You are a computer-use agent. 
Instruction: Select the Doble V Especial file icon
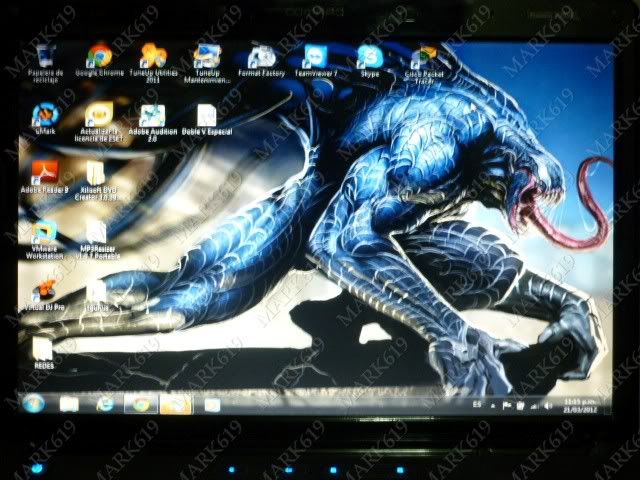(x=207, y=120)
